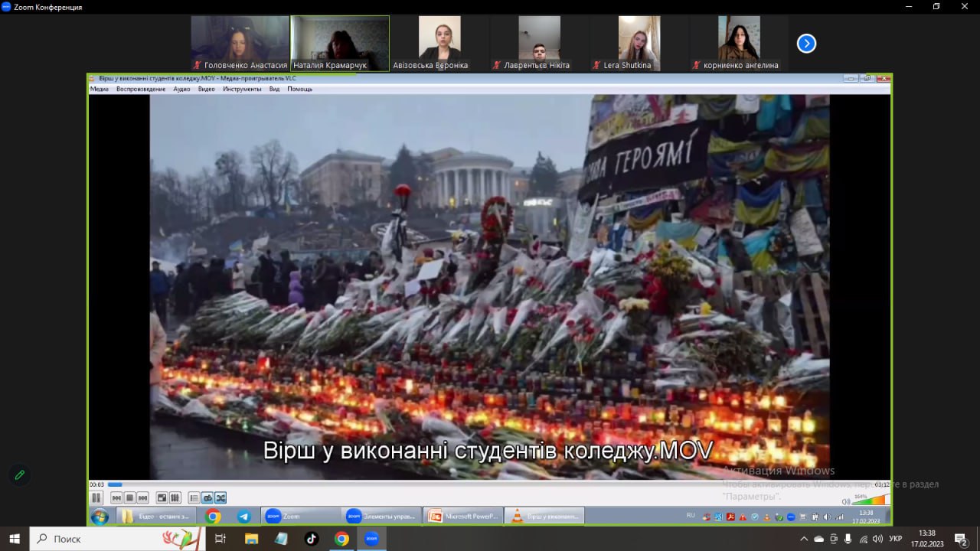Switch to VLC Вірш у виконанні taskbar item
Viewport: 980px width, 551px height.
(545, 517)
